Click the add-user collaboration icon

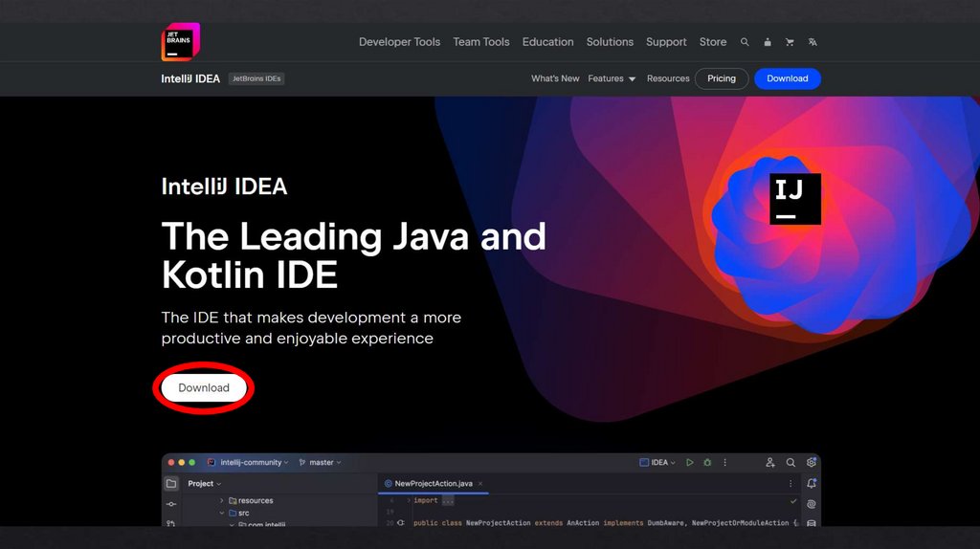pos(770,462)
